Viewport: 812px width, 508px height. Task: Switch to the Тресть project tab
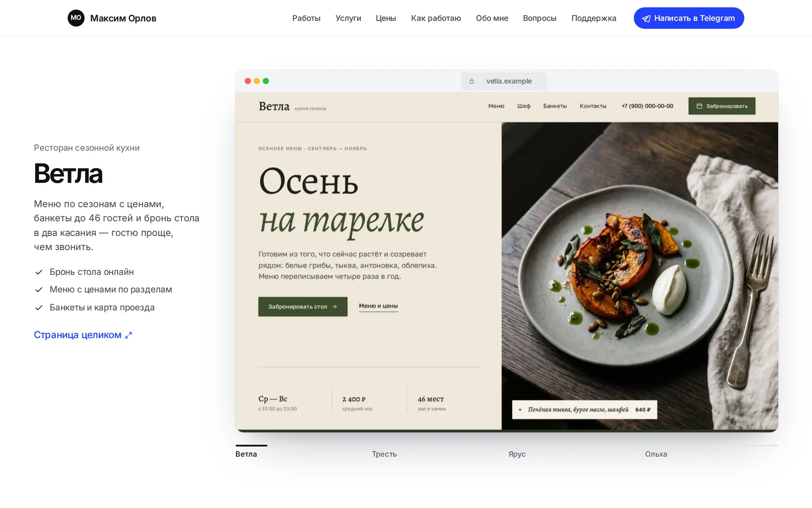click(384, 454)
